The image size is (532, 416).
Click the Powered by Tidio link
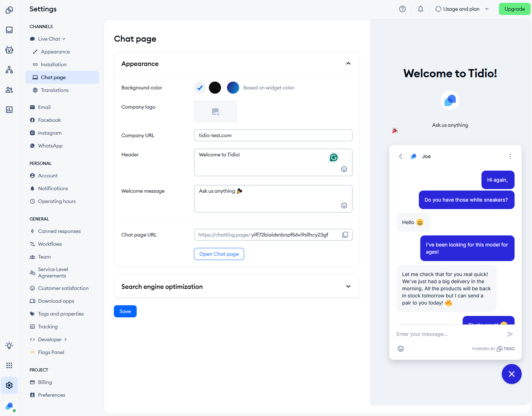[493, 349]
